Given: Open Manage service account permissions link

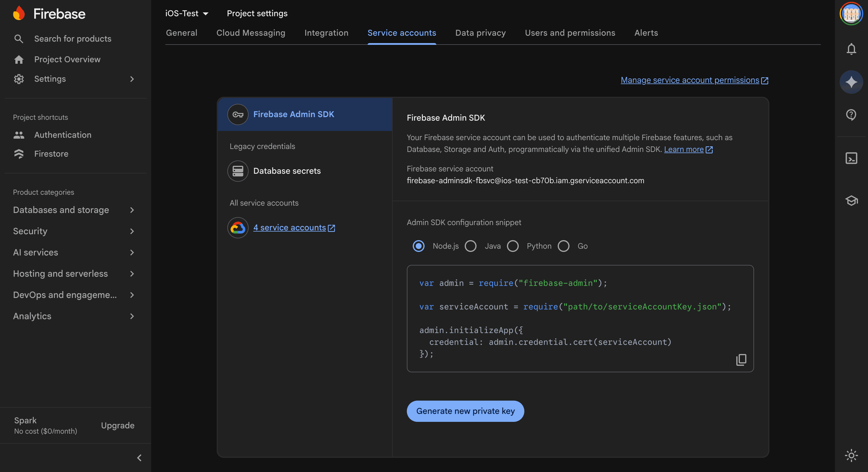Looking at the screenshot, I should 690,81.
